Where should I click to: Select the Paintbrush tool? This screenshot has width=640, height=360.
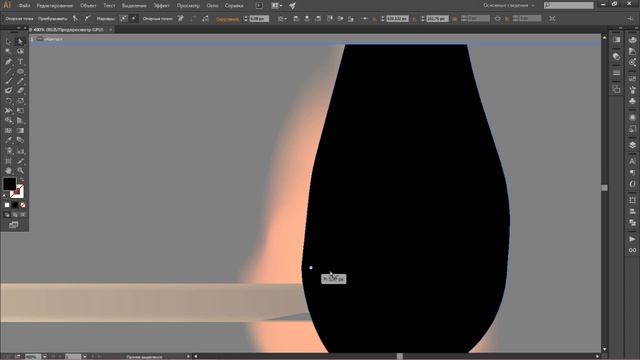point(9,81)
